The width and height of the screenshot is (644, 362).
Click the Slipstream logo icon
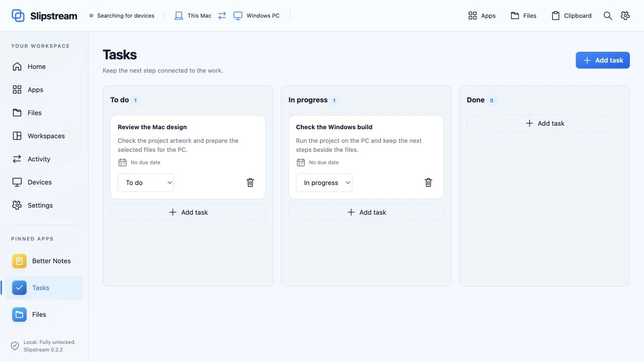pos(18,16)
